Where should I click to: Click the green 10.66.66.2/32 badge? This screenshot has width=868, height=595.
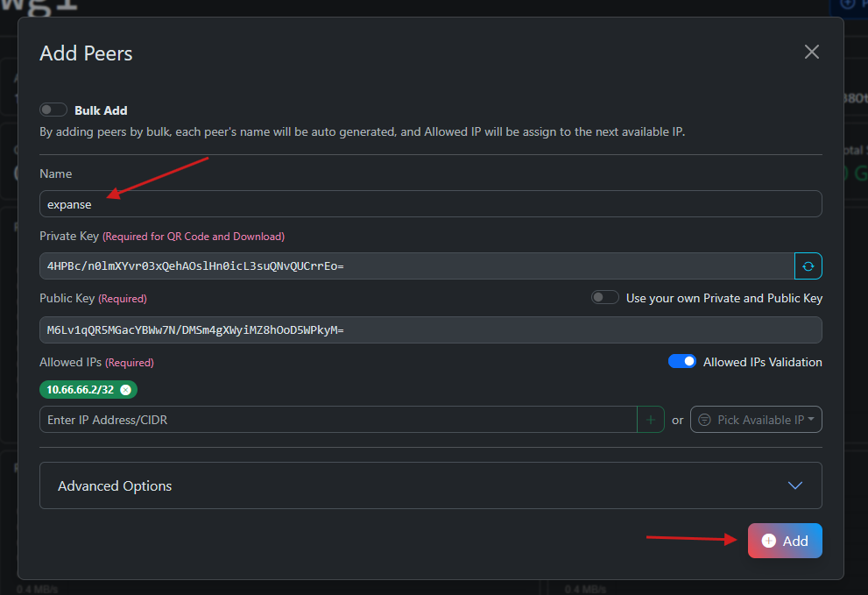(81, 390)
